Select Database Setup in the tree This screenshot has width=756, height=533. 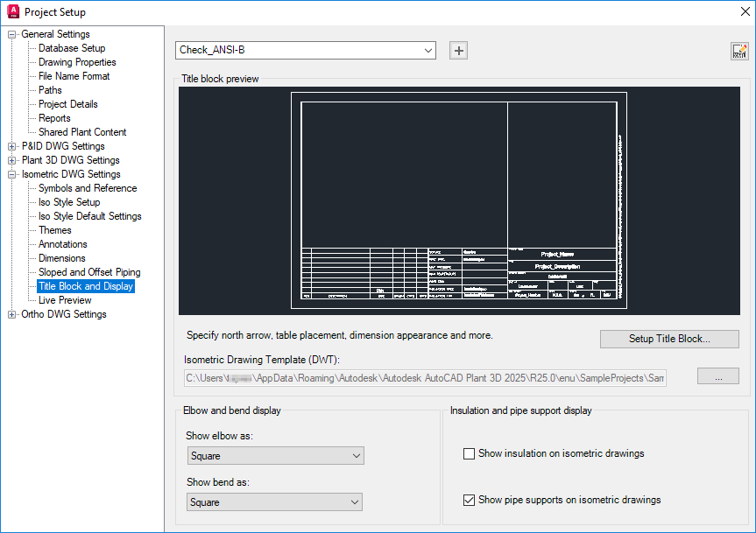point(72,48)
